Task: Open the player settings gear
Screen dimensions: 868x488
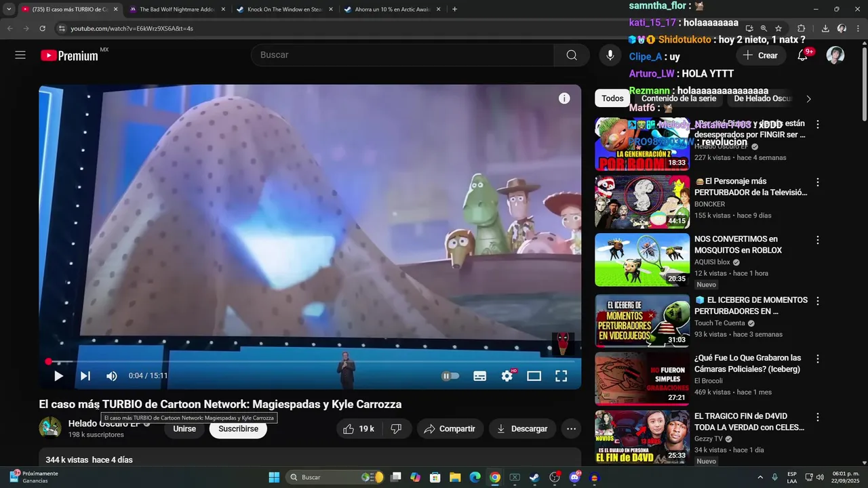Action: (507, 376)
